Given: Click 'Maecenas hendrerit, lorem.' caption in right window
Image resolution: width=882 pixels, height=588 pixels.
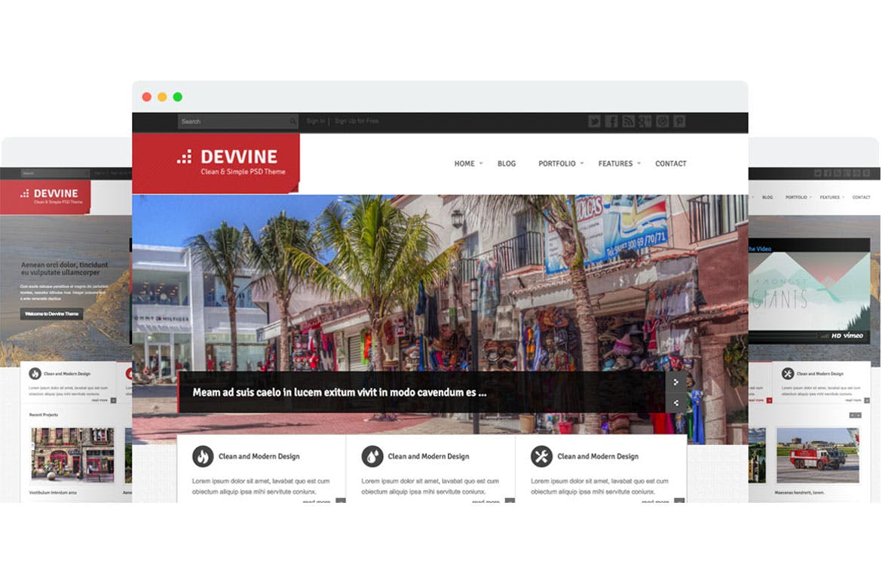Looking at the screenshot, I should (x=799, y=492).
